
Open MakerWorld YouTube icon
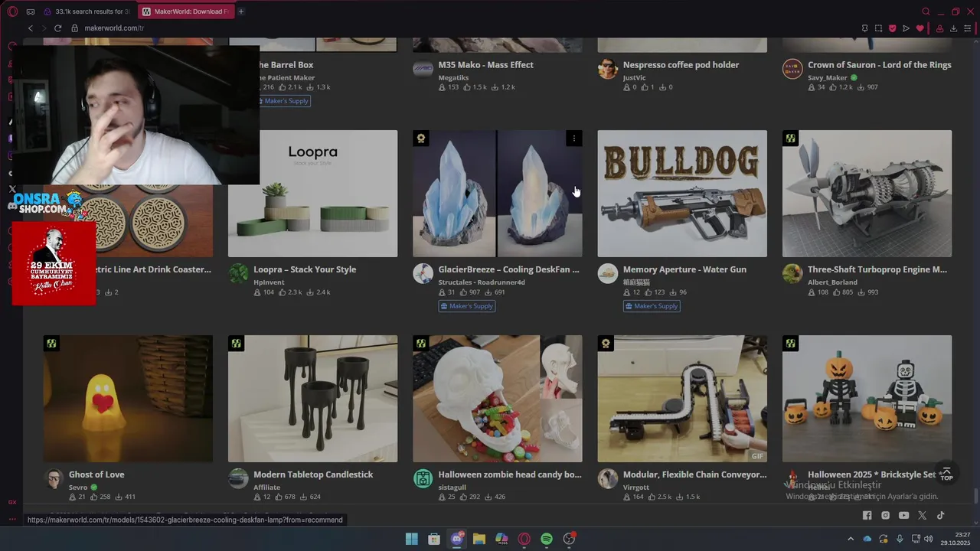[903, 515]
